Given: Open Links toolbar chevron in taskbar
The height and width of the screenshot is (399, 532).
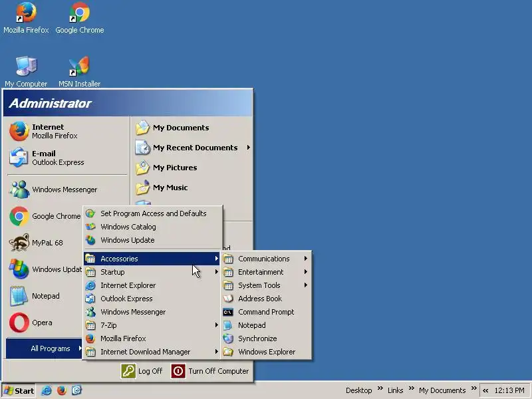Looking at the screenshot, I should click(411, 388).
